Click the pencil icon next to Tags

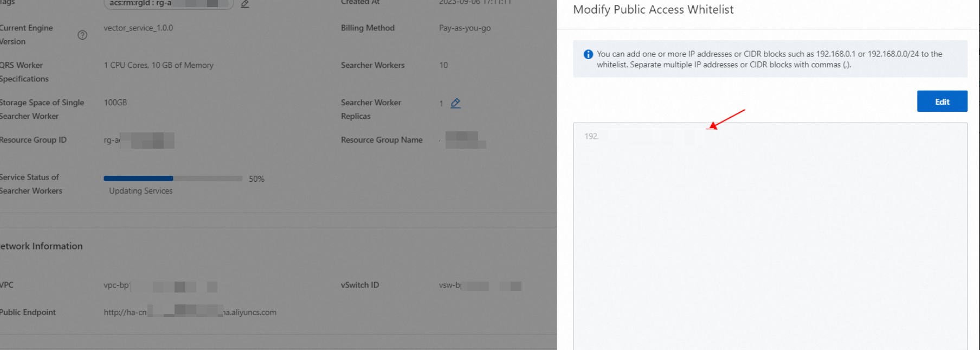[245, 4]
